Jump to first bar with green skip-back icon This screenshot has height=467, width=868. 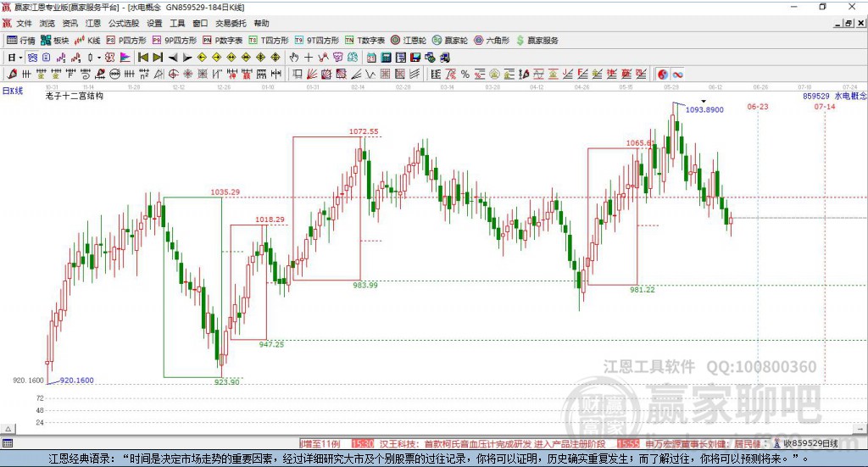click(142, 58)
